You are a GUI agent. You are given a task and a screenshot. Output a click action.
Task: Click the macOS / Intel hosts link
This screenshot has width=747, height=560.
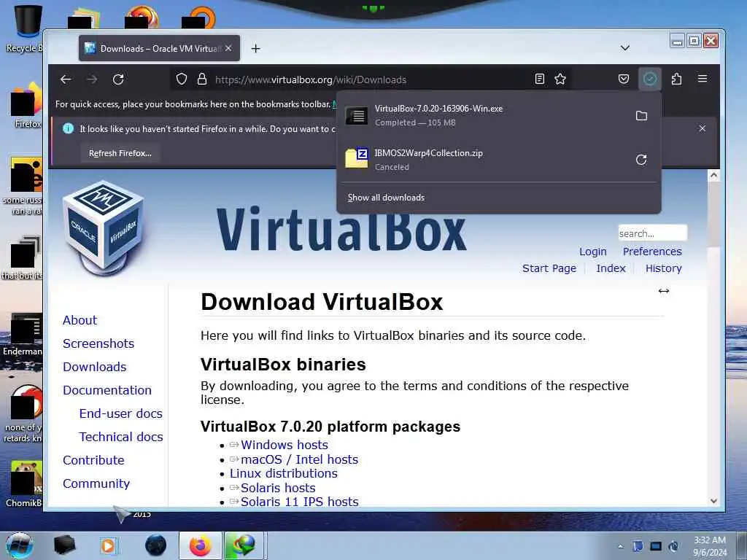coord(299,459)
